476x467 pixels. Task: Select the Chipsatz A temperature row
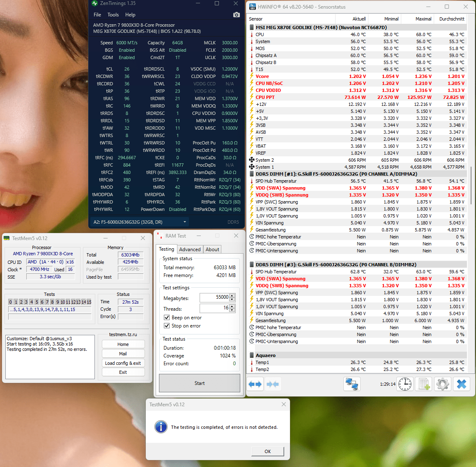(358, 55)
